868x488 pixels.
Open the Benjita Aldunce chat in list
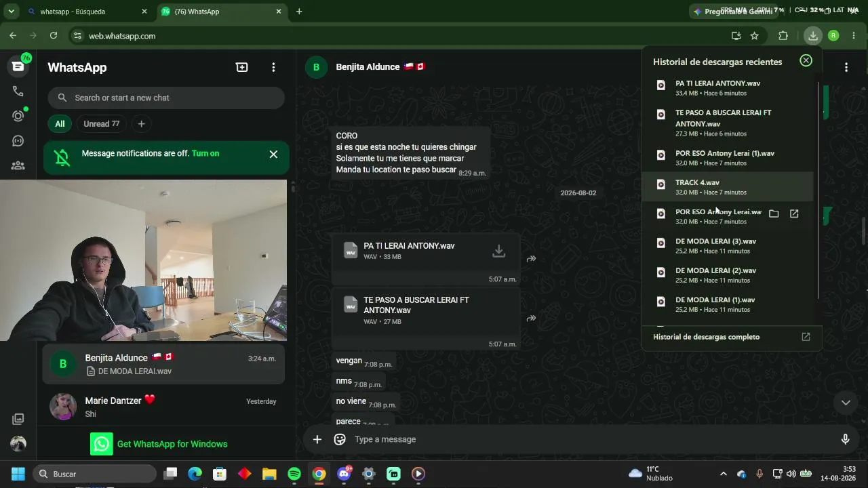(x=163, y=364)
